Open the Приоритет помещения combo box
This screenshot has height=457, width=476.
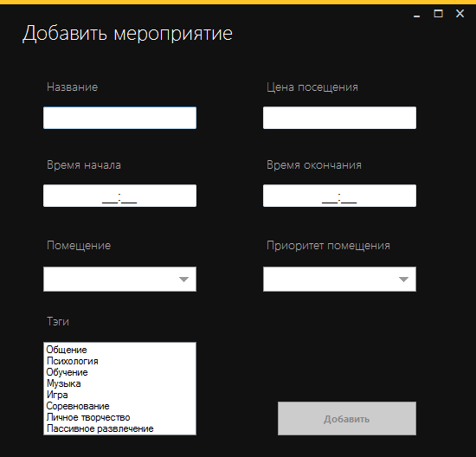tap(339, 279)
